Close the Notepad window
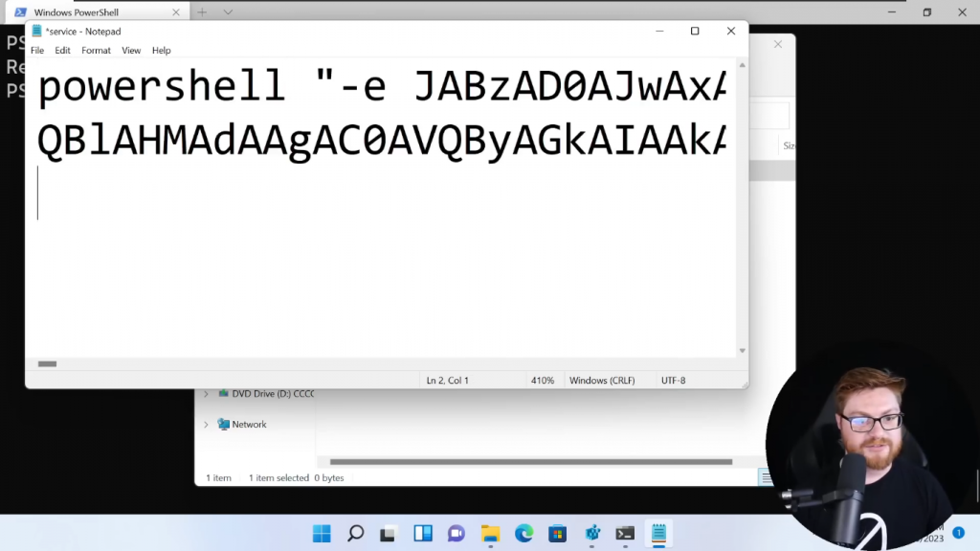Image resolution: width=980 pixels, height=551 pixels. point(730,32)
